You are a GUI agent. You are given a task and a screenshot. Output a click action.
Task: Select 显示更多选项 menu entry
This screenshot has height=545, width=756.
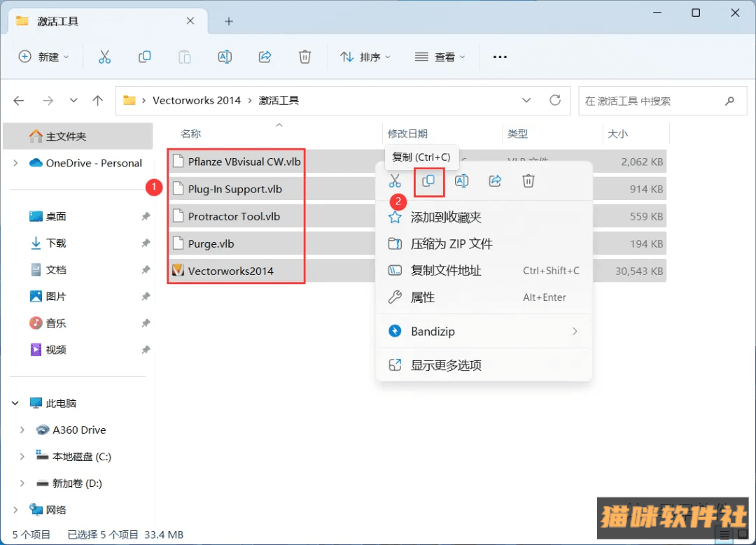pos(484,365)
